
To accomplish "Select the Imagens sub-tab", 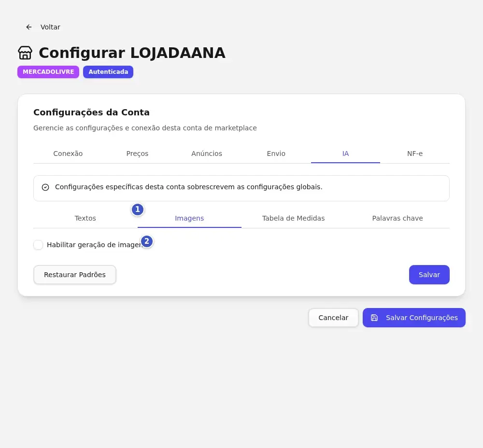I will tap(189, 218).
